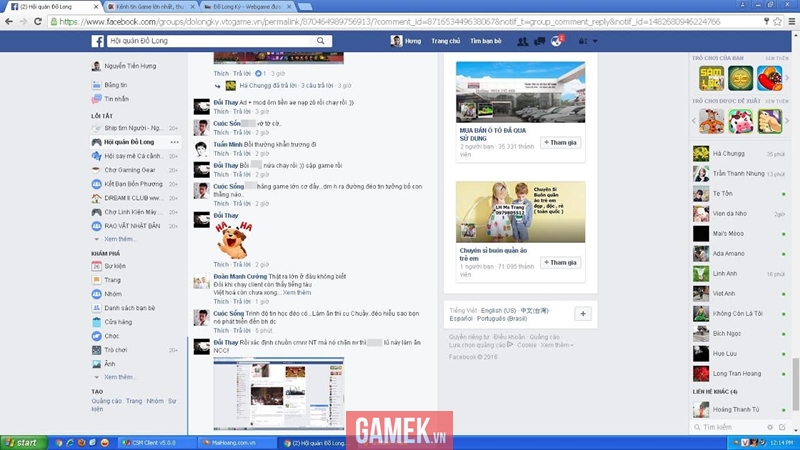This screenshot has height=450, width=800.
Task: Go to Trang chủ in top bar
Action: [x=445, y=41]
